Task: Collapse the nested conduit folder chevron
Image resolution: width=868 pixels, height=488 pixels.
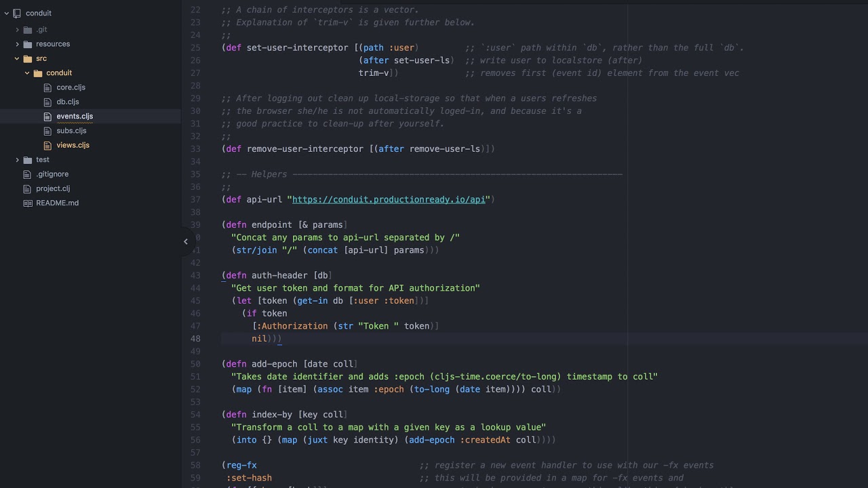Action: point(27,73)
